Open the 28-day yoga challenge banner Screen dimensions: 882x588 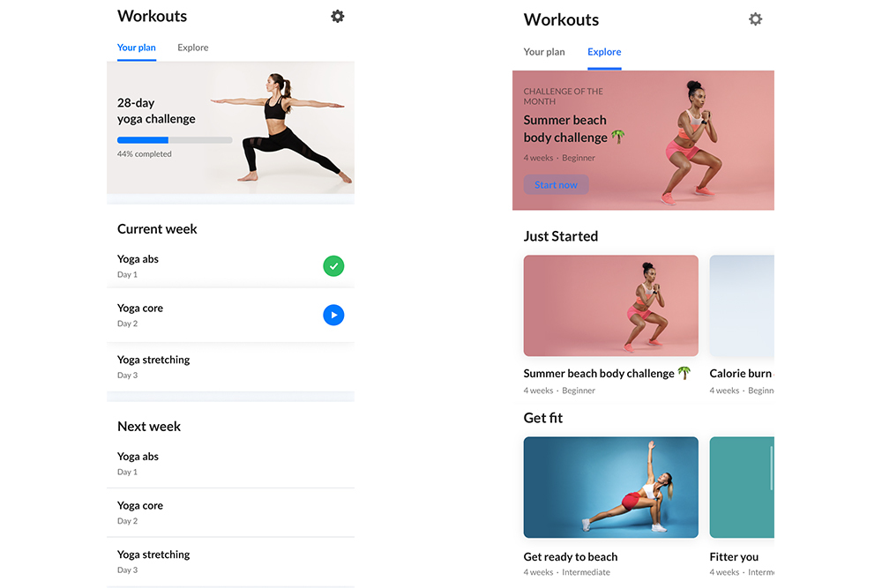(x=230, y=128)
